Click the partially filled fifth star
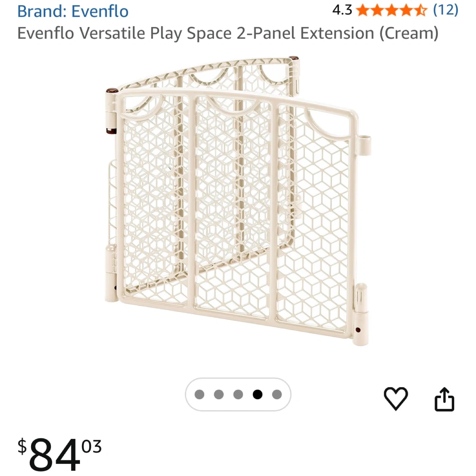The image size is (476, 476). 421,11
